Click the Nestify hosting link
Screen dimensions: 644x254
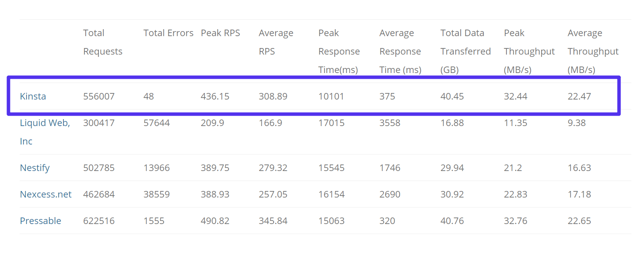(35, 168)
